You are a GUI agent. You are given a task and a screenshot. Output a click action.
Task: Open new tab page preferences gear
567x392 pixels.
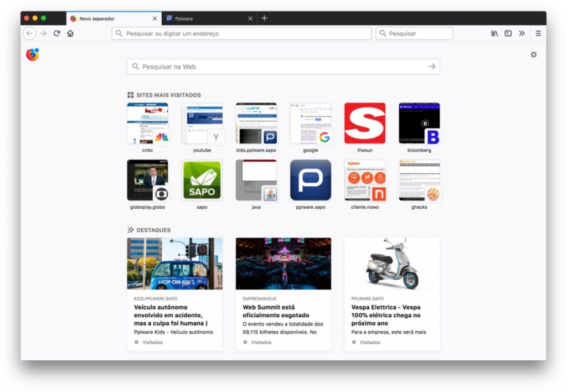point(533,55)
